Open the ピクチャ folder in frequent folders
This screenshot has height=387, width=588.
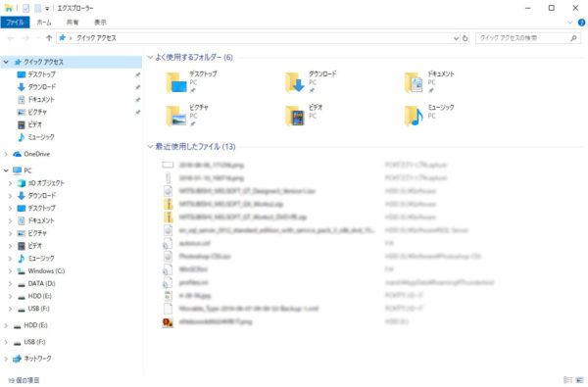pos(176,117)
